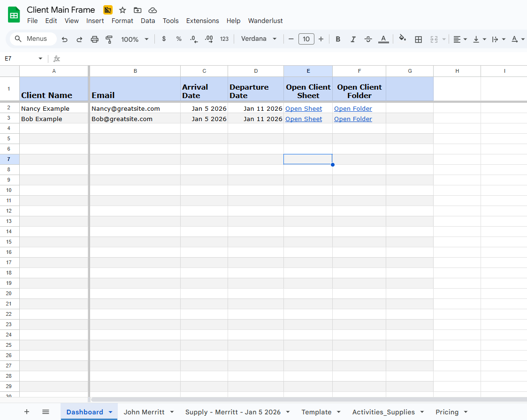527x420 pixels.
Task: Open the horizontal align dropdown
Action: pyautogui.click(x=460, y=39)
